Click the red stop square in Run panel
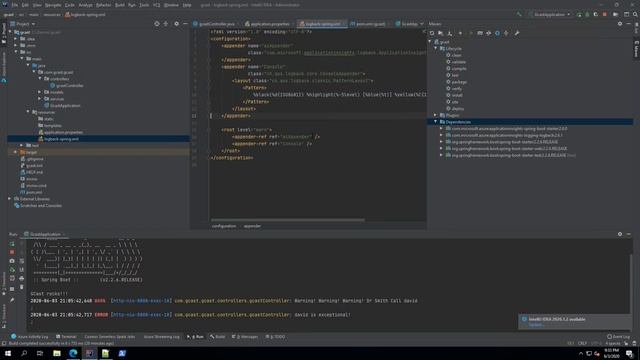This screenshot has width=640, height=360. pos(12,252)
